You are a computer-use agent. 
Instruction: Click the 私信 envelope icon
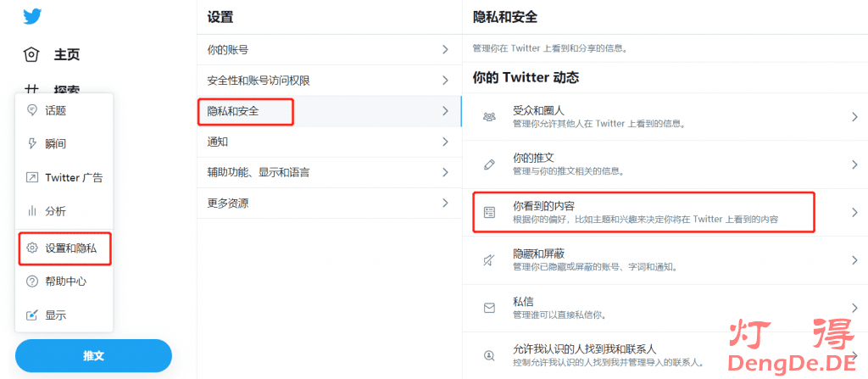489,308
